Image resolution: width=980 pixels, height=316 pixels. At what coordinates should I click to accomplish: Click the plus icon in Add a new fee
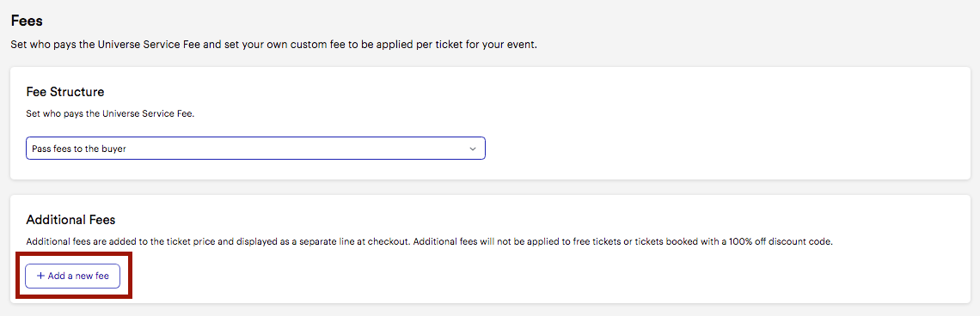[40, 276]
